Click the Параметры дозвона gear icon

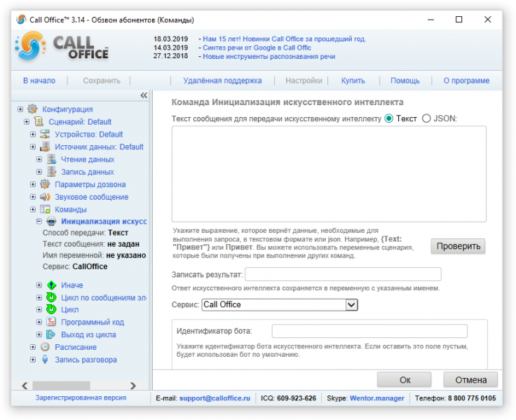tap(45, 184)
